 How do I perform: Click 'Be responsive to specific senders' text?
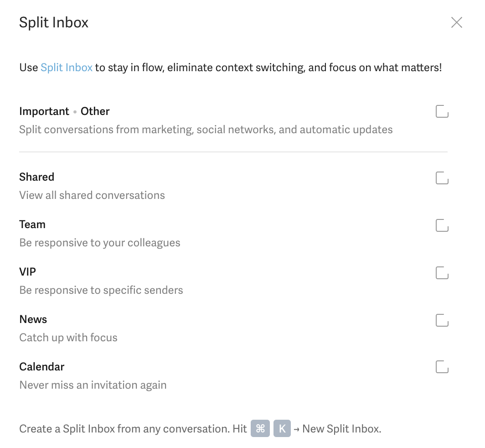tap(101, 290)
